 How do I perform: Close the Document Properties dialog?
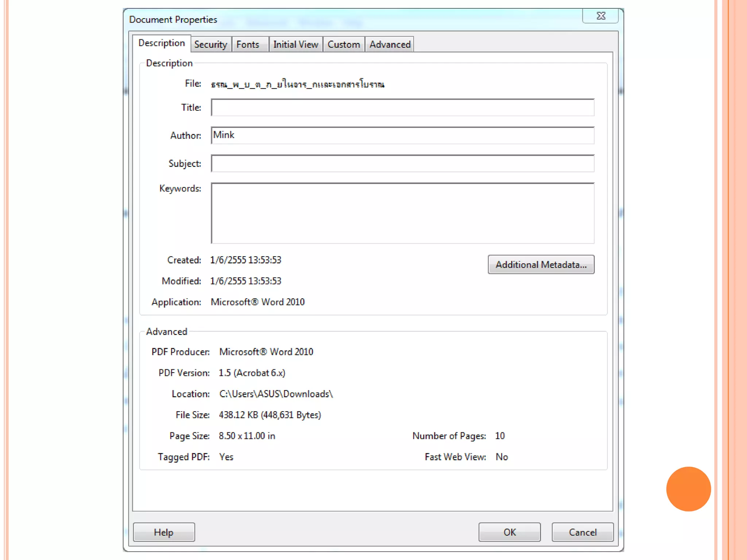[x=600, y=16]
